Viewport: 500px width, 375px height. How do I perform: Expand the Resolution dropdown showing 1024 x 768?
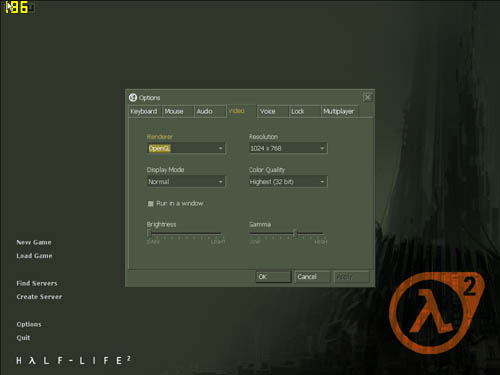[288, 148]
